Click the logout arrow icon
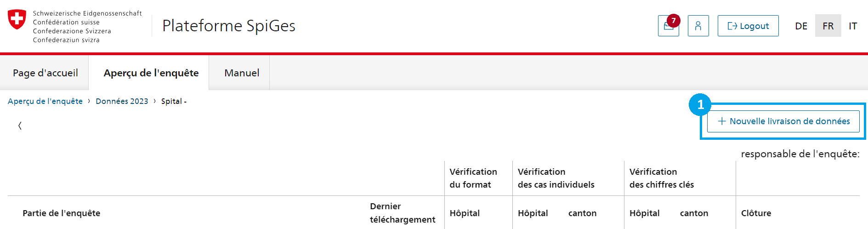868x229 pixels. click(732, 26)
